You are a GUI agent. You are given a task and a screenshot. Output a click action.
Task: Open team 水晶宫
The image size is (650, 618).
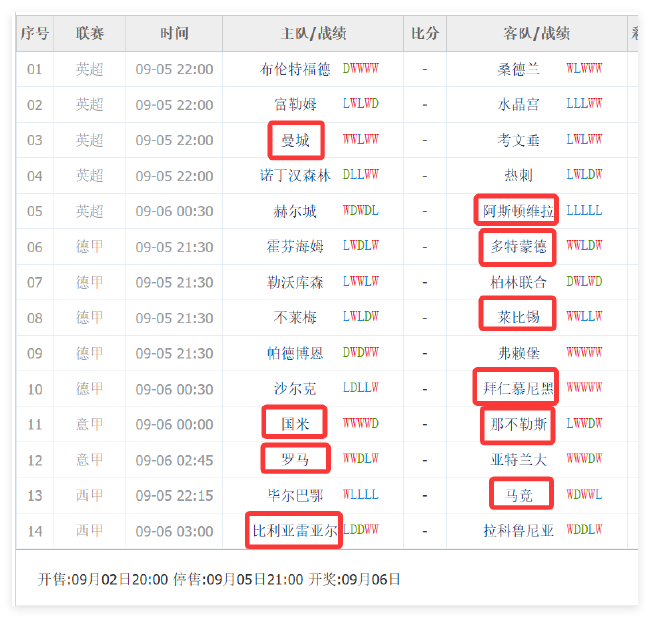(x=518, y=104)
